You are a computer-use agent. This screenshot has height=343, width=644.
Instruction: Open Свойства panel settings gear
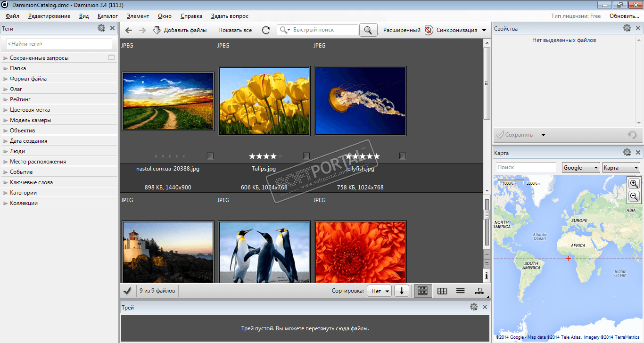[627, 28]
